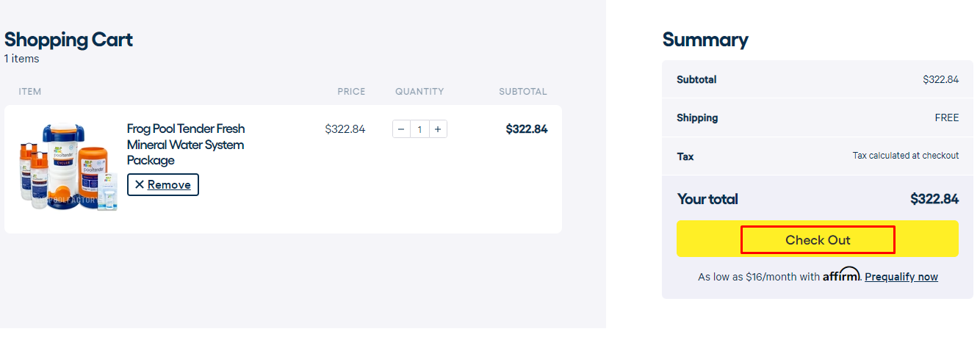The width and height of the screenshot is (980, 362).
Task: Click the Summary Subtotal row value
Action: pos(940,79)
